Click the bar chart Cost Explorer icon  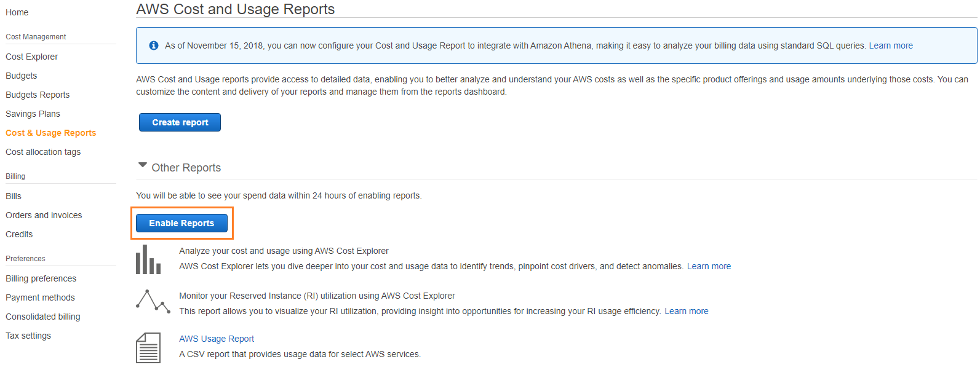(148, 259)
